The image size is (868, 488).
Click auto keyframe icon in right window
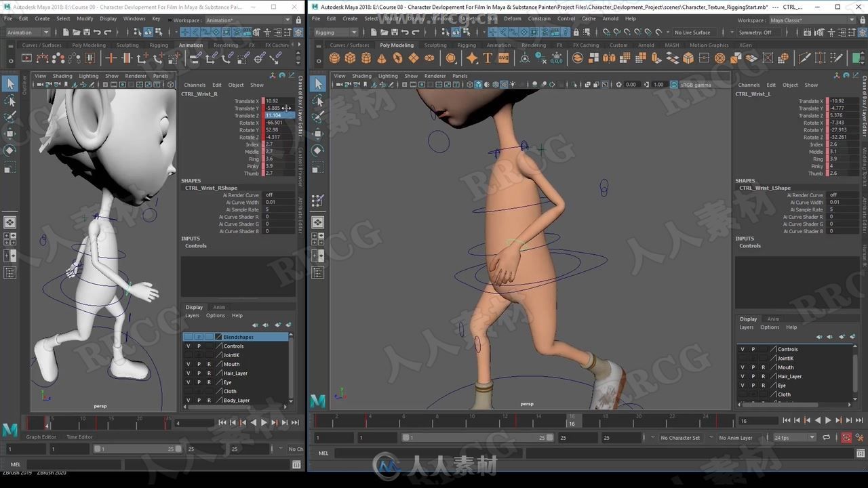coord(846,438)
